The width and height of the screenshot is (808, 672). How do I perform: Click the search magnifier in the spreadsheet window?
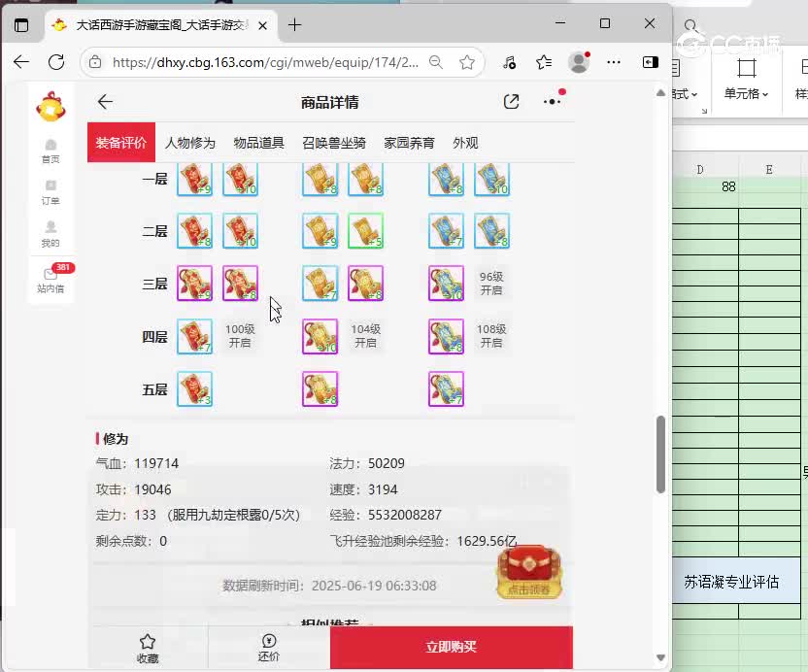click(x=690, y=25)
